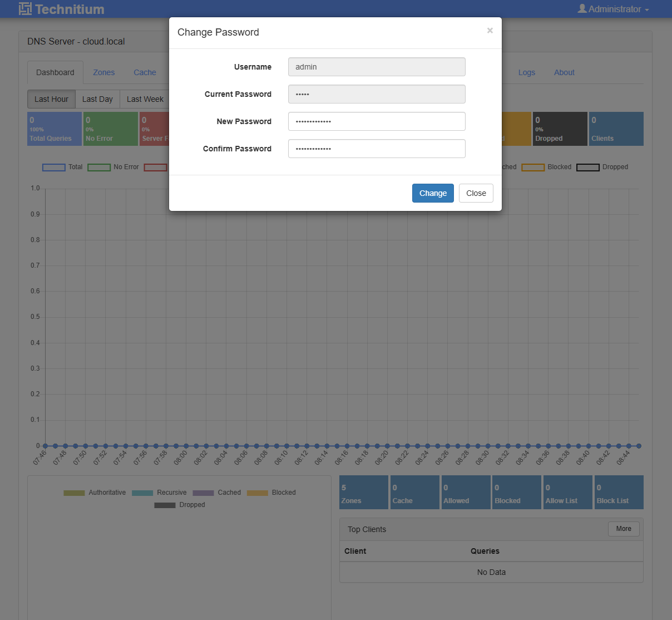Screen dimensions: 672x620
Task: Click More in the Top Clients panel
Action: point(623,529)
